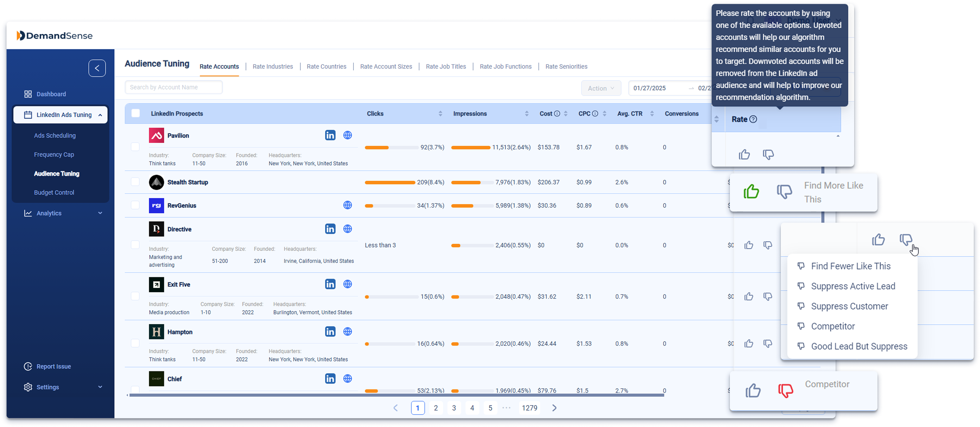980x427 pixels.
Task: Thumbs up the Hampton account row
Action: [748, 343]
